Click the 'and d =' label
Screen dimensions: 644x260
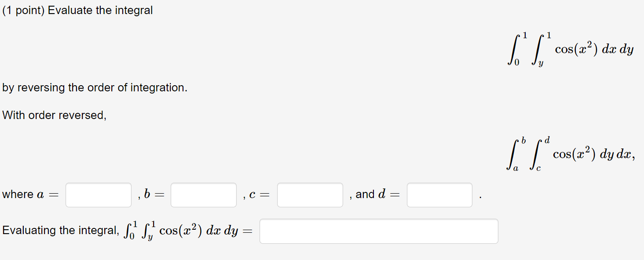(377, 194)
